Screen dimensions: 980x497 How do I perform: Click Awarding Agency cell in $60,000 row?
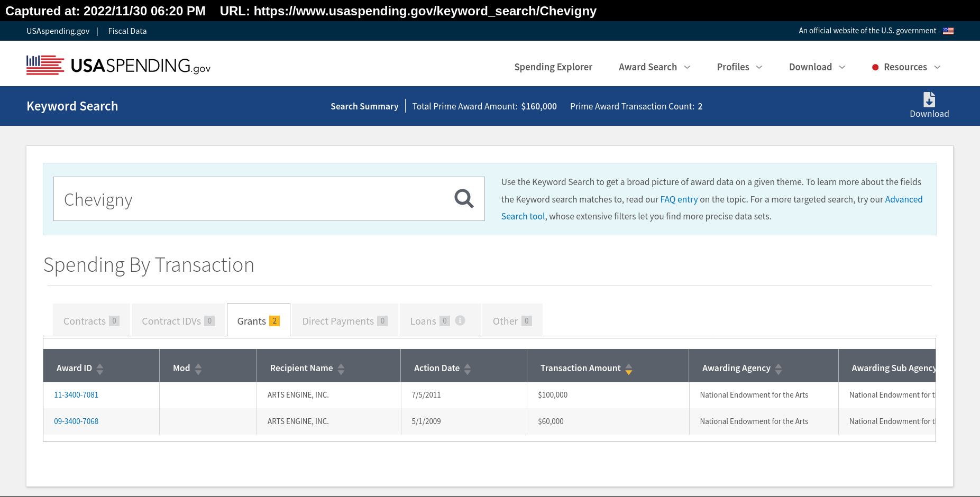[764, 421]
